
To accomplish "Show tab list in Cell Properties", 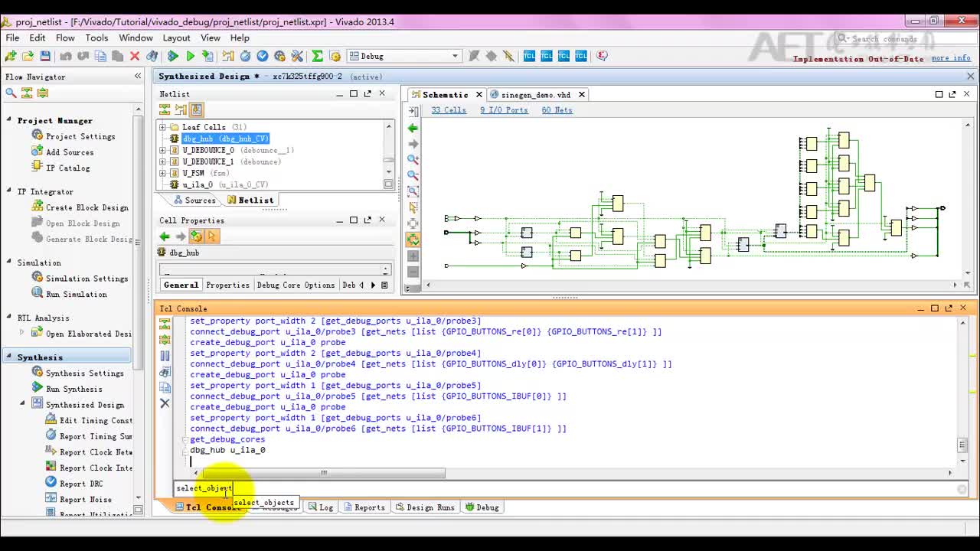I will click(x=384, y=285).
